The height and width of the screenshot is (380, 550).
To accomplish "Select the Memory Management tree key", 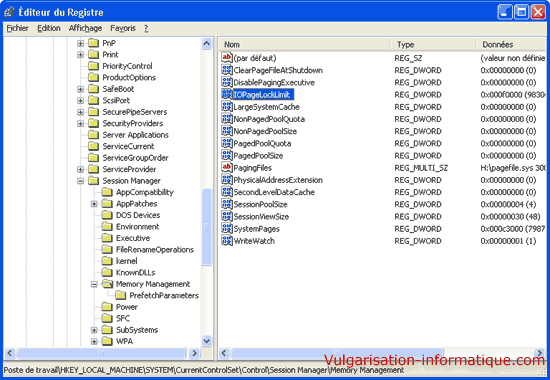I will click(x=153, y=284).
